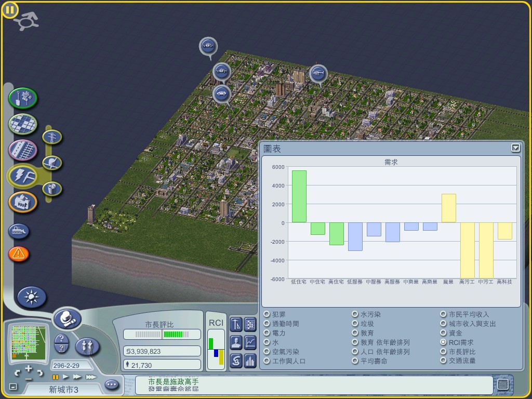
Task: Open the graphs panel (line chart icon)
Action: point(250,342)
